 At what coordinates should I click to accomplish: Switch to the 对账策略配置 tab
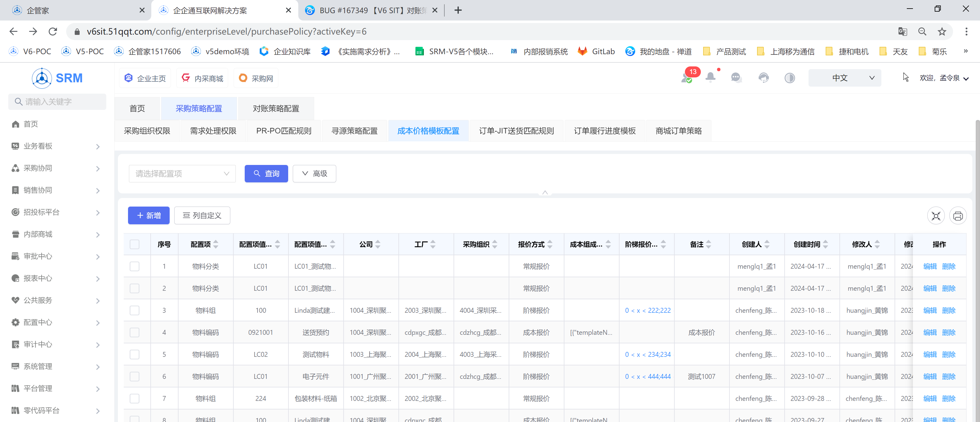(x=276, y=108)
